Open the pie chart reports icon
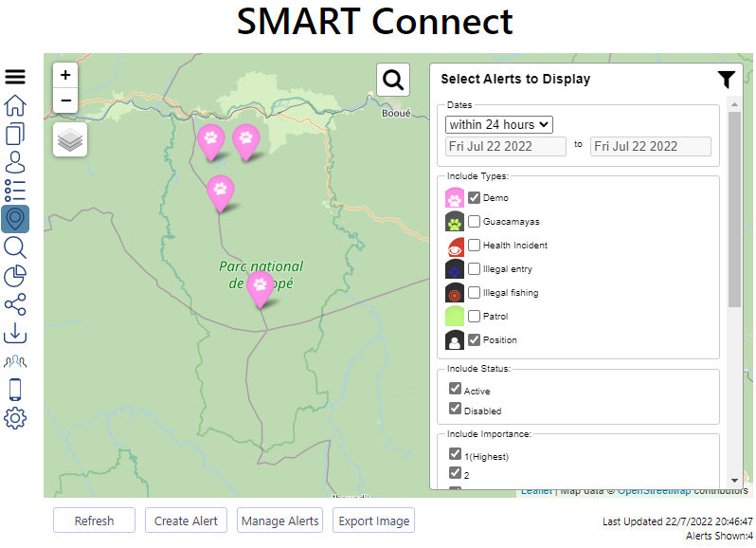Screen dimensions: 756x548 [x=15, y=276]
